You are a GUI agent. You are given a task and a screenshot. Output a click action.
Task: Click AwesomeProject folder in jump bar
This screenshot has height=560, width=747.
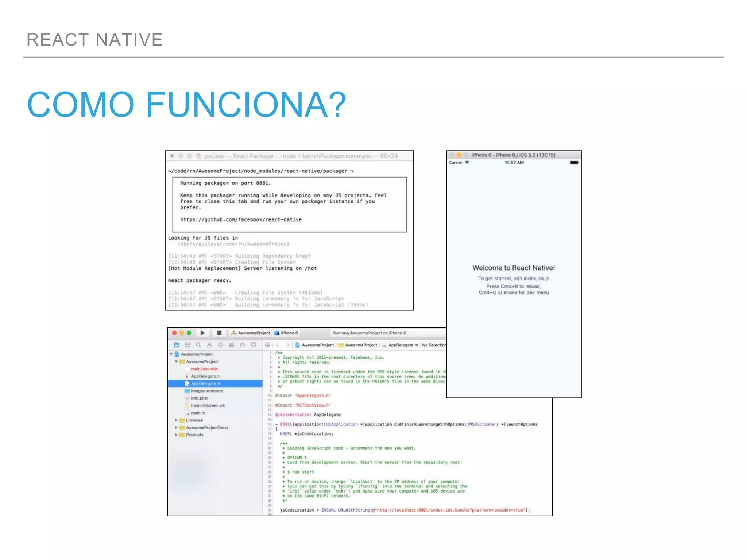click(358, 345)
